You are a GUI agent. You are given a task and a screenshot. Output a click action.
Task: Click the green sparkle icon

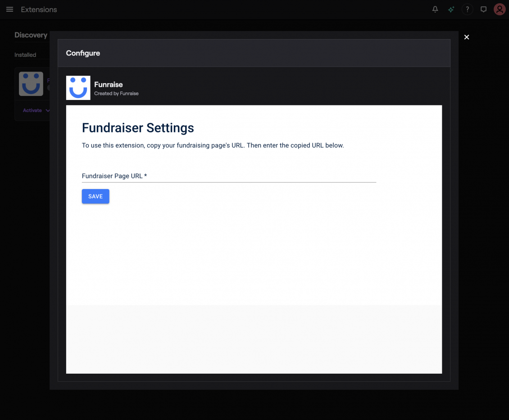click(451, 9)
